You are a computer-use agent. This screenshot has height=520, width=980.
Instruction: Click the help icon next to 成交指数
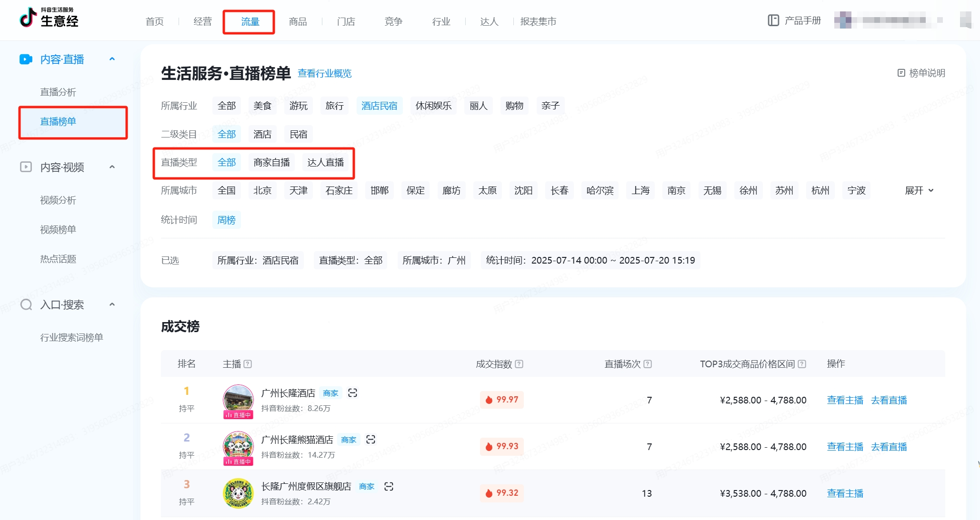click(519, 364)
